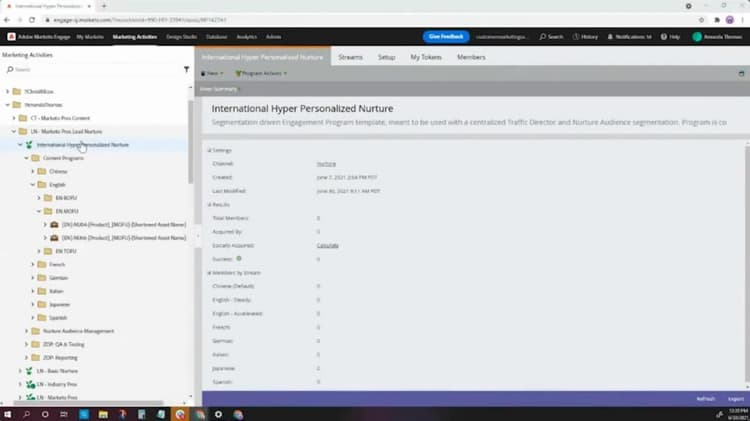Image resolution: width=750 pixels, height=421 pixels.
Task: Click the Help question mark icon
Action: pyautogui.click(x=664, y=37)
